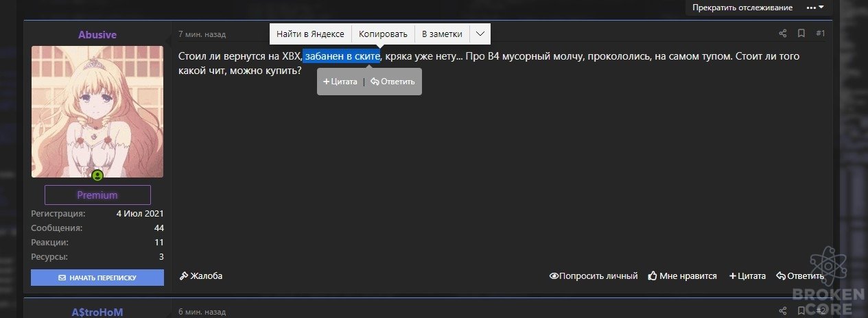Image resolution: width=868 pixels, height=318 pixels.
Task: Choose "Копировать" in selection popup
Action: [383, 34]
